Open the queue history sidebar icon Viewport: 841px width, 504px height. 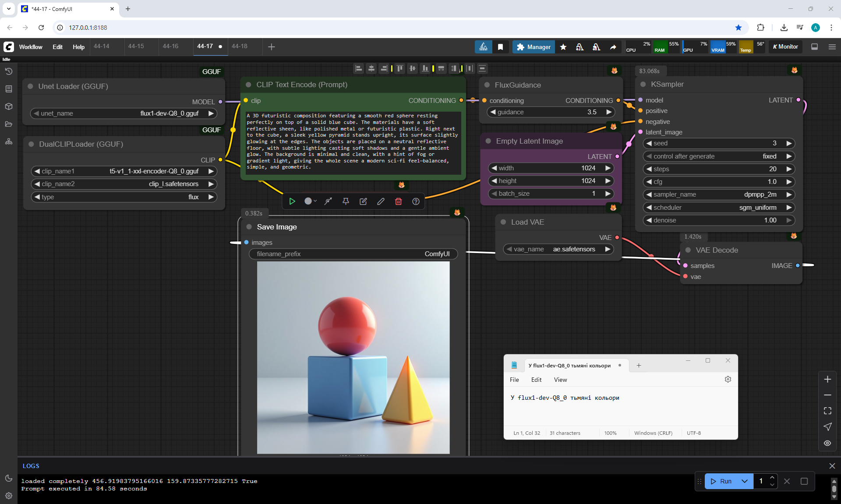(x=9, y=71)
